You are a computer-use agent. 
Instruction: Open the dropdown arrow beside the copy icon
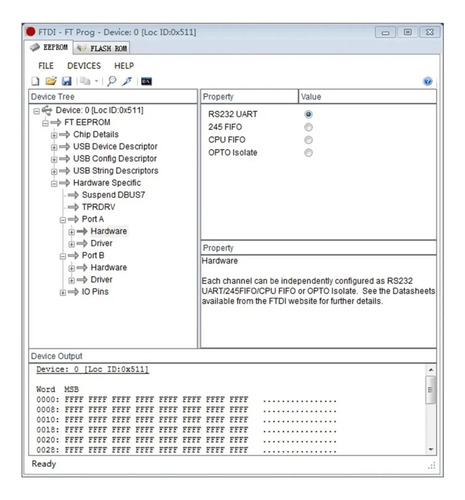coord(96,81)
